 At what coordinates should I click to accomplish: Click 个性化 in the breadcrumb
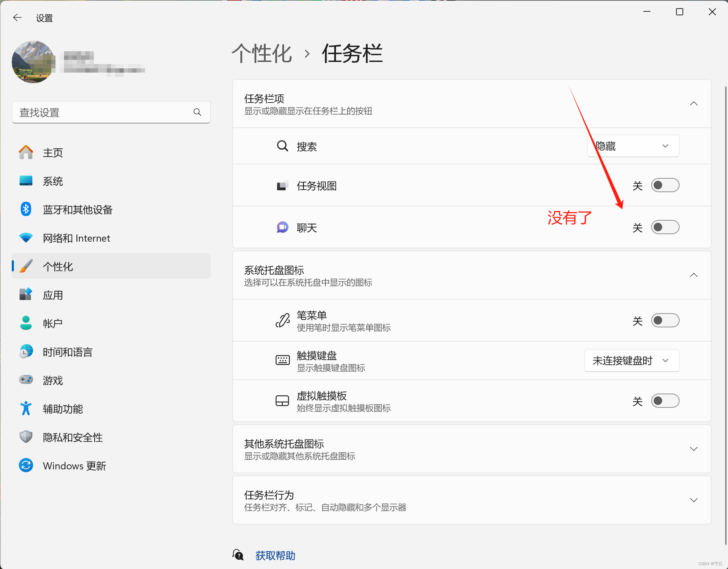262,54
